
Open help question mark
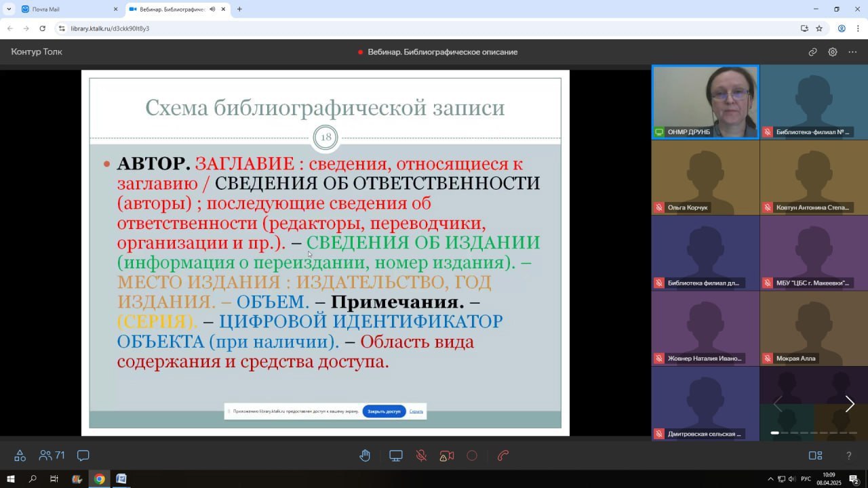pos(848,455)
